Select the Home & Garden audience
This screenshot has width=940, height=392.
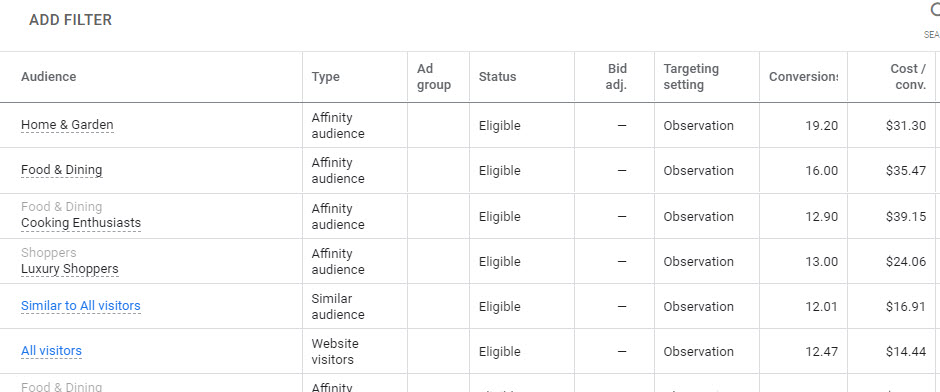(67, 125)
